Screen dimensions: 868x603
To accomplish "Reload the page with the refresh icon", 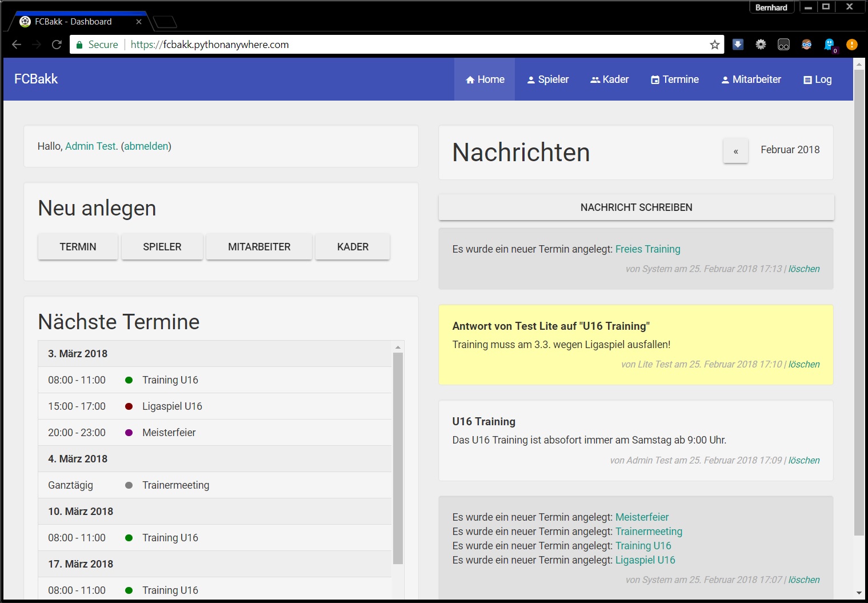I will click(x=57, y=45).
